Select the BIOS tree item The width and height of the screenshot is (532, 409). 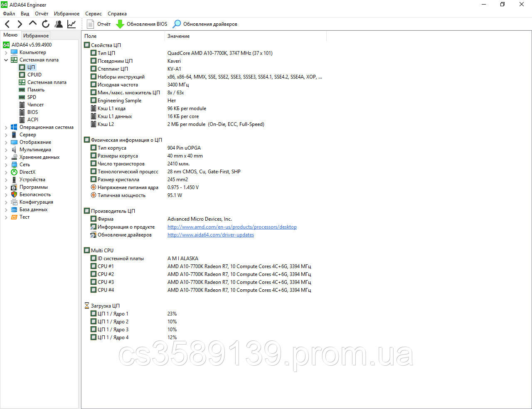point(32,112)
